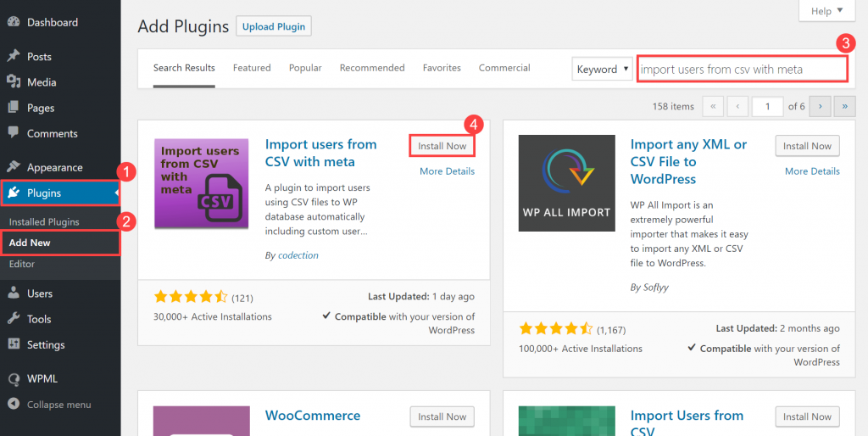Open Dashboard menu item
The width and height of the screenshot is (868, 436).
pos(52,23)
